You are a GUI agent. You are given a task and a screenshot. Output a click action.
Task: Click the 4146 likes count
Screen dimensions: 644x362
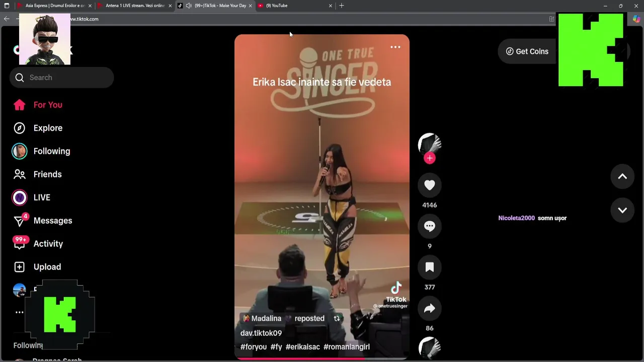(429, 205)
